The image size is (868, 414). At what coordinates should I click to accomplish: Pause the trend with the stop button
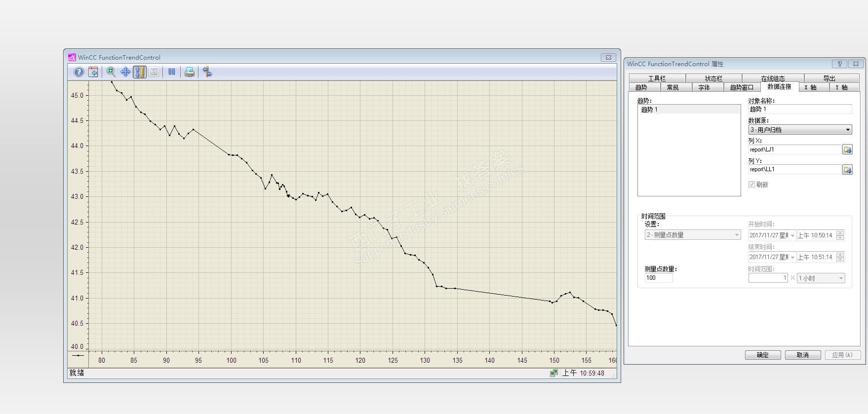(x=171, y=72)
